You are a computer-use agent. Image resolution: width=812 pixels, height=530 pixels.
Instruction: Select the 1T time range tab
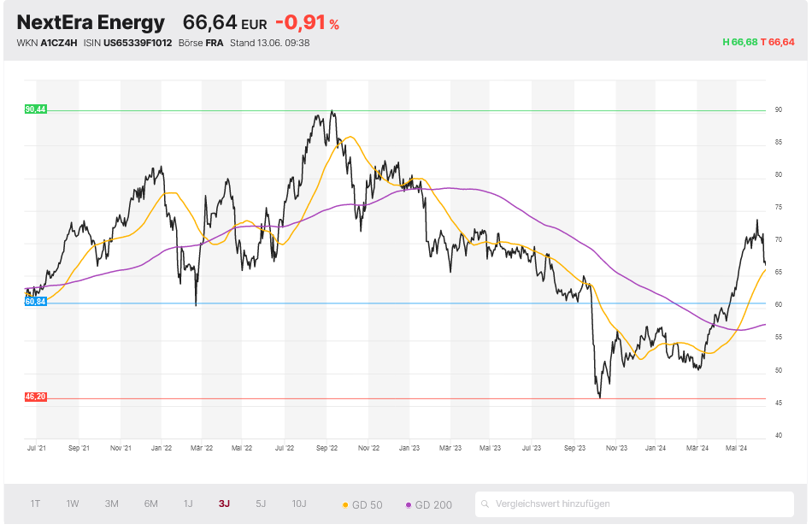point(35,503)
